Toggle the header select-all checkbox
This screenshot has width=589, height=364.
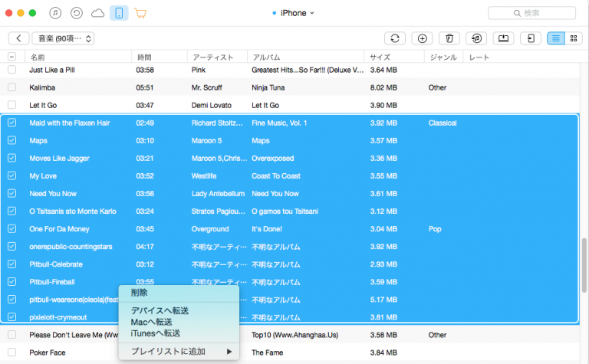pos(12,57)
